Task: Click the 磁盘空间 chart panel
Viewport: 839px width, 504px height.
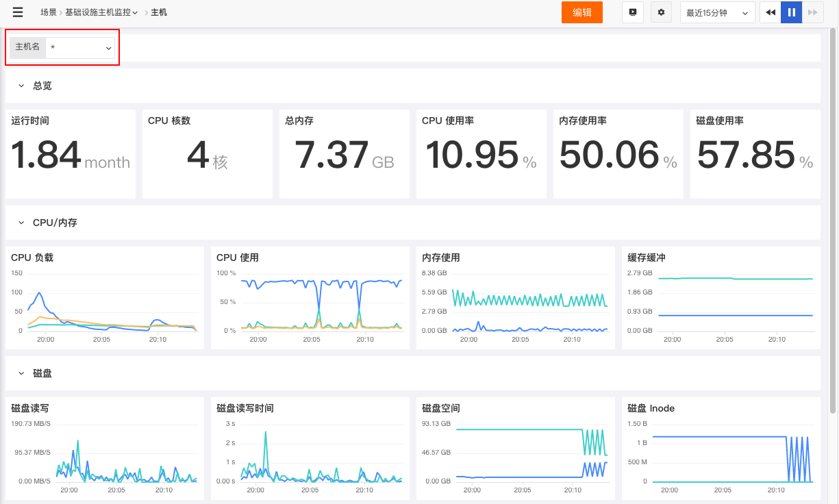Action: point(516,449)
